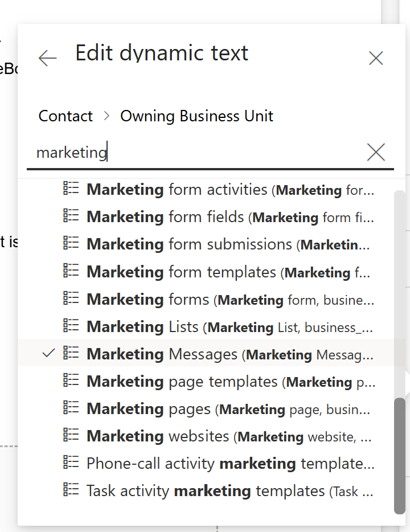Click the list icon beside Marketing websites
The width and height of the screenshot is (410, 532).
click(x=71, y=436)
